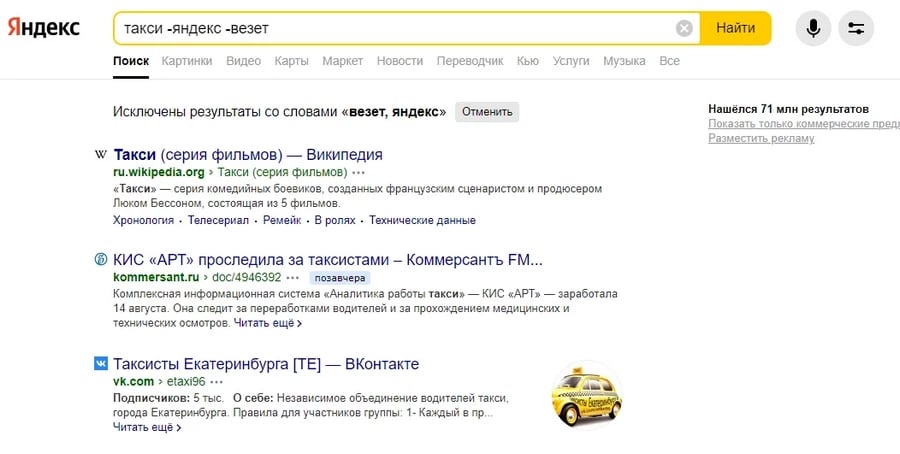The height and width of the screenshot is (454, 900).
Task: Click the doc/4946392 breadcrumb
Action: pos(247,278)
